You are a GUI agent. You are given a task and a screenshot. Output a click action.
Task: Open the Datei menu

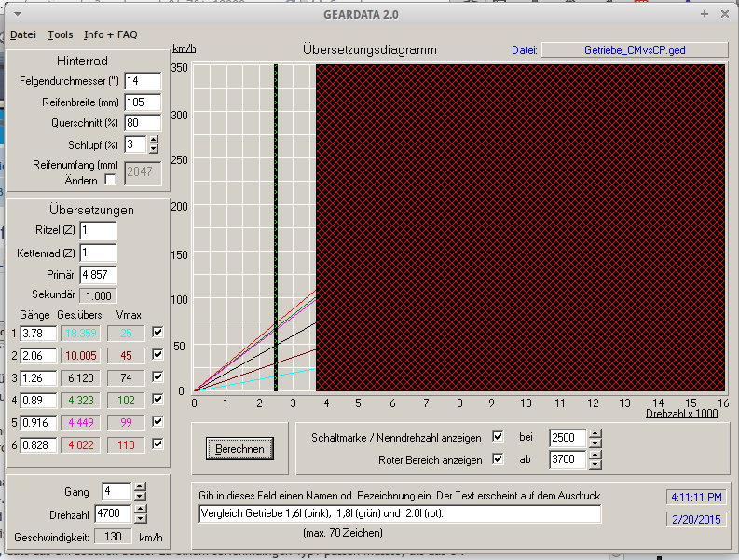[x=23, y=34]
